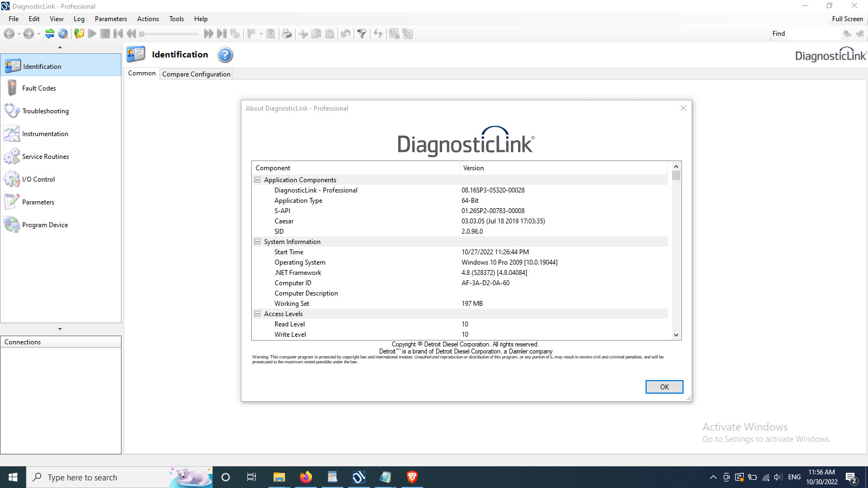
Task: Open I/O Control in the sidebar
Action: click(x=61, y=179)
